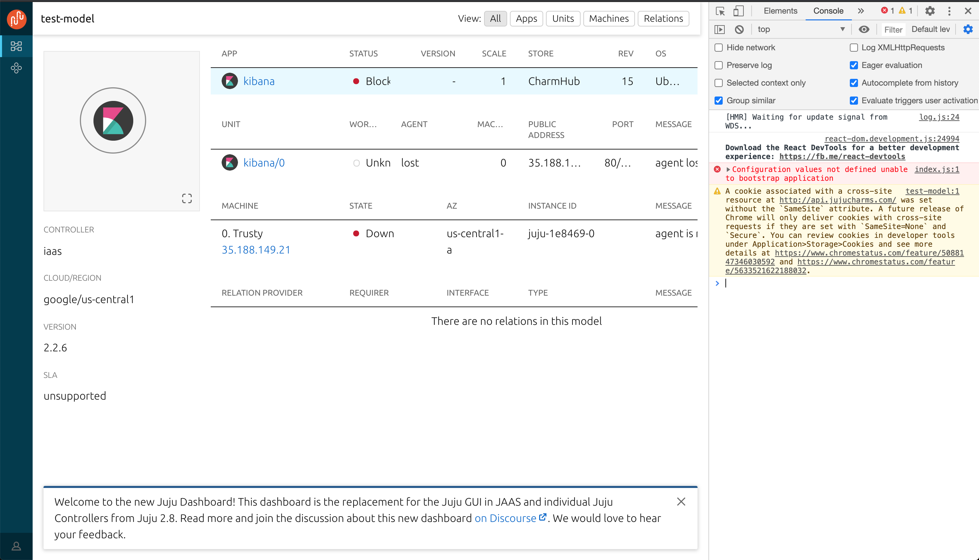Click the juju-1e8469-0 instance ID
Image resolution: width=979 pixels, height=560 pixels.
(x=561, y=233)
